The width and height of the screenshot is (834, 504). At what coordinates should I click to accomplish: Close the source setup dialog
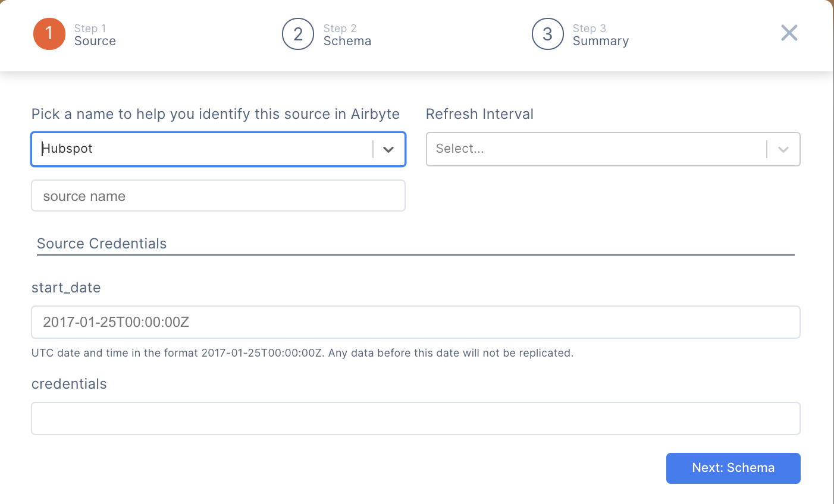[x=789, y=33]
